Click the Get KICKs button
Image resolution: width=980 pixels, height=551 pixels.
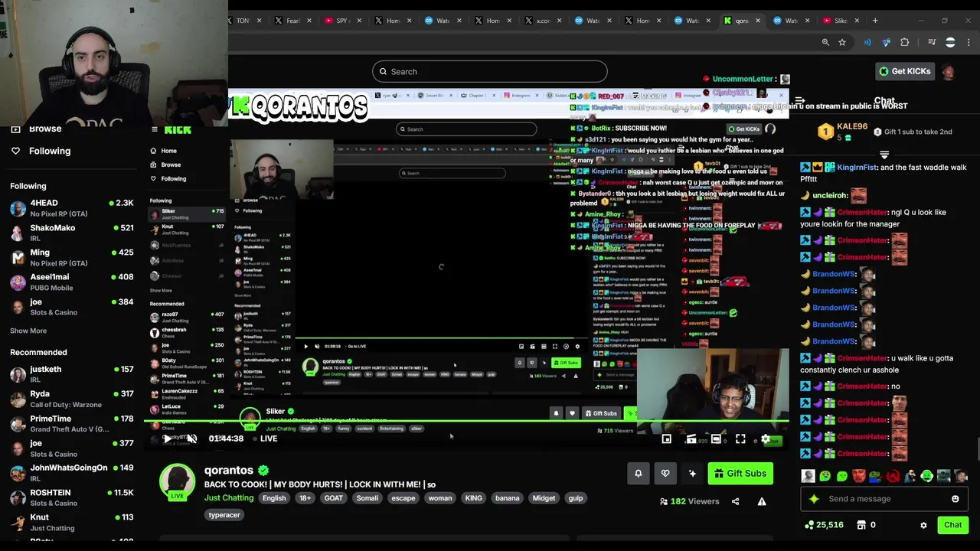tap(905, 71)
